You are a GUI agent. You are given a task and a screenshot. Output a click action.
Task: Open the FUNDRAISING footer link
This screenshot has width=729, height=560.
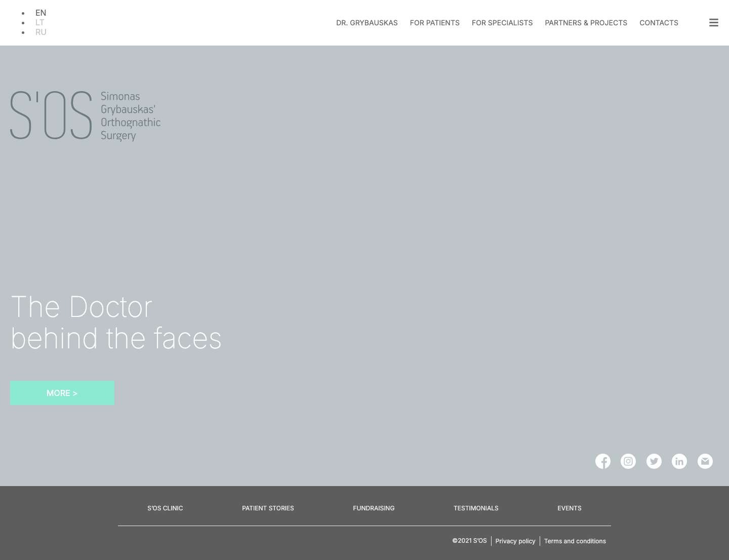[x=374, y=508]
